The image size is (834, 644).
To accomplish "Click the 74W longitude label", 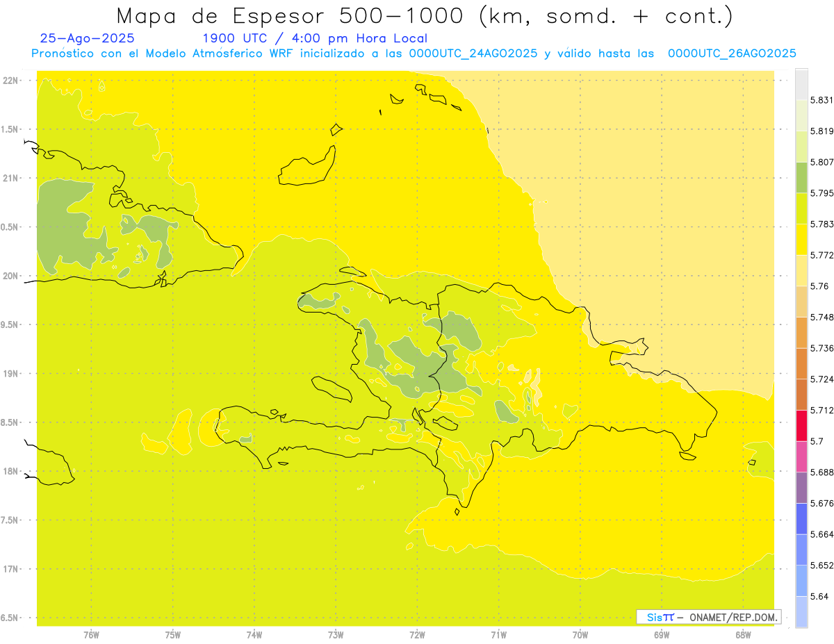I will pos(254,635).
